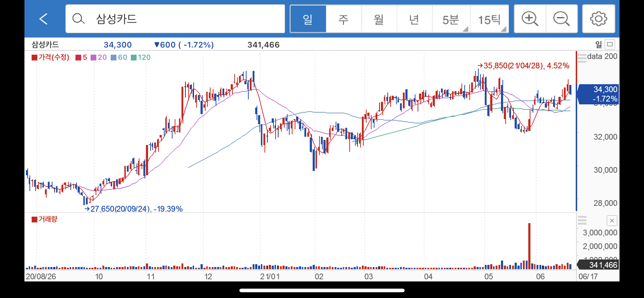Open chart settings gear
This screenshot has height=298, width=644.
pos(599,19)
